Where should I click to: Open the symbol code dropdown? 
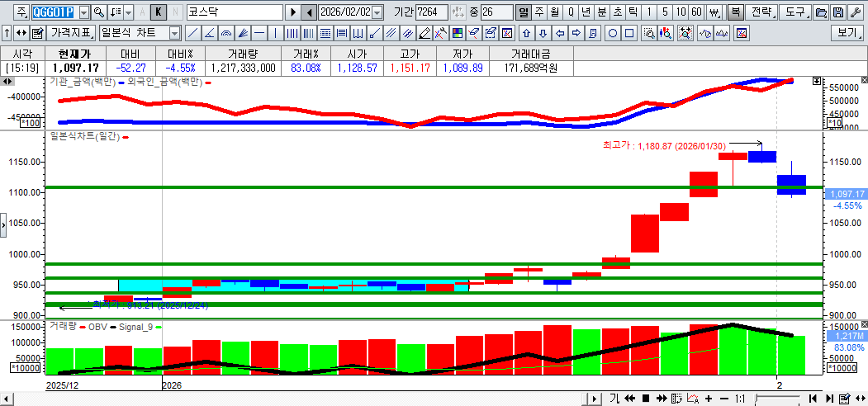[83, 12]
